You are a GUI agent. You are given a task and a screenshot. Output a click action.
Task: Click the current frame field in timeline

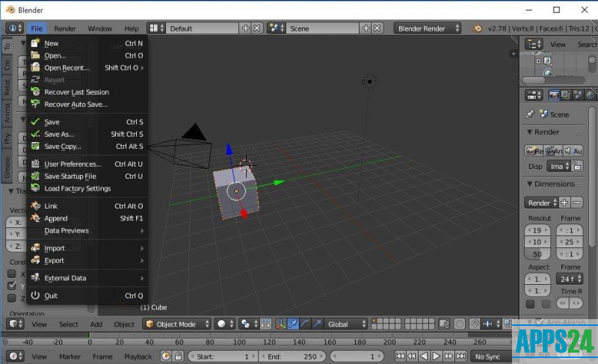coord(357,357)
